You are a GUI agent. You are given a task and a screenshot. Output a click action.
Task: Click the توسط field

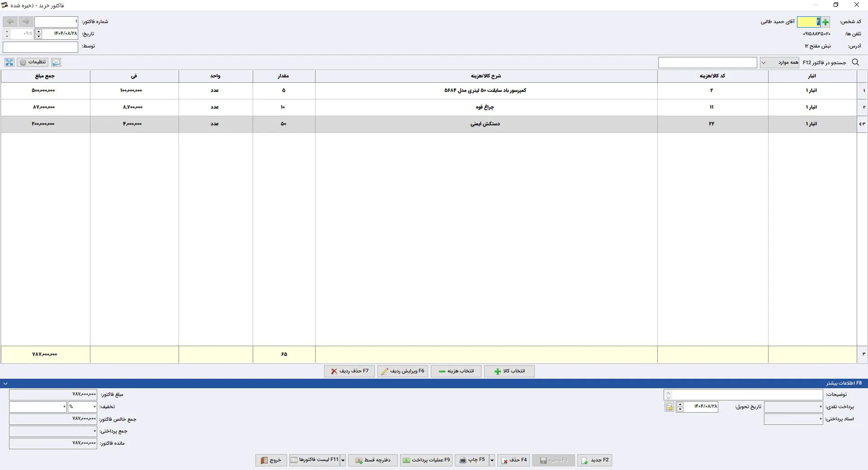pos(41,47)
